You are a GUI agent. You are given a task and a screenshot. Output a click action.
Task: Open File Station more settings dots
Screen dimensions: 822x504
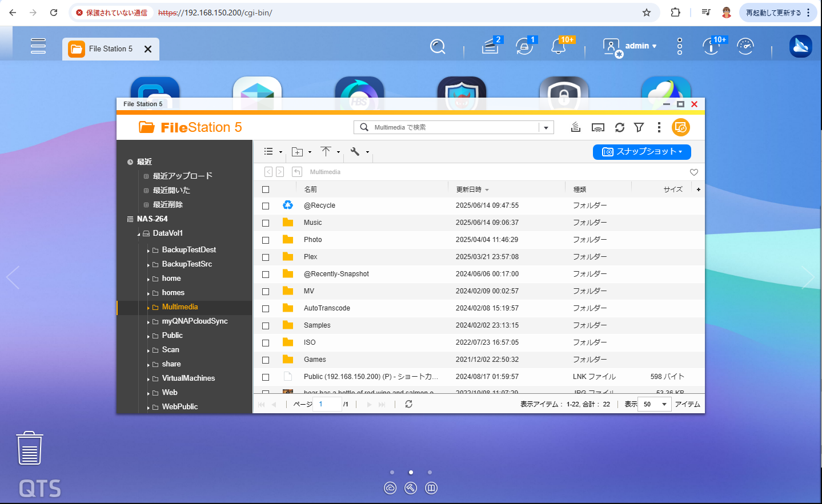pos(659,127)
